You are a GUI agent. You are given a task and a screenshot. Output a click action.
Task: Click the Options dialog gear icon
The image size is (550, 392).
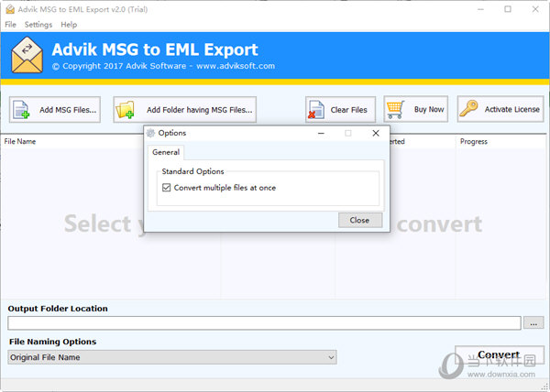(x=151, y=133)
